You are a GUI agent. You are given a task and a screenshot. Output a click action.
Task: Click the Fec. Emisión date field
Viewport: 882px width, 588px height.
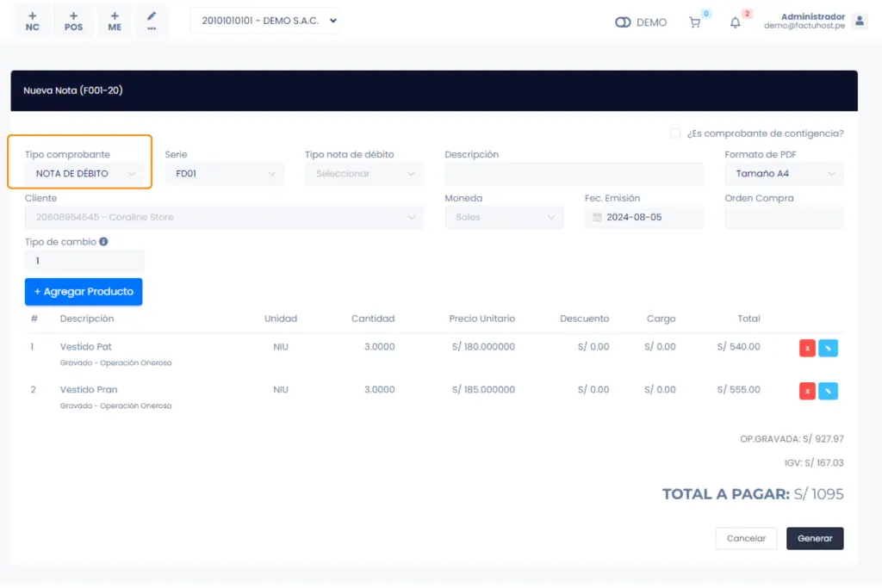[x=643, y=217]
